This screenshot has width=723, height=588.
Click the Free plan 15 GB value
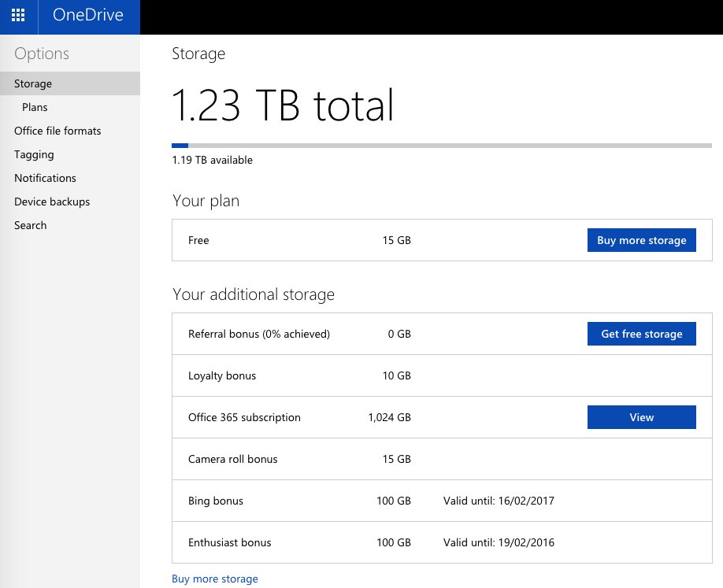(396, 240)
